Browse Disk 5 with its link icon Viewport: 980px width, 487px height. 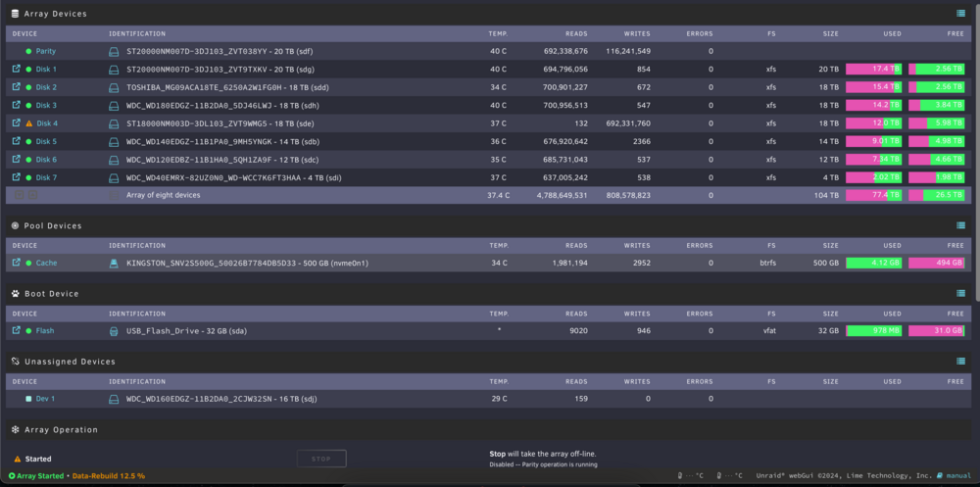tap(17, 141)
